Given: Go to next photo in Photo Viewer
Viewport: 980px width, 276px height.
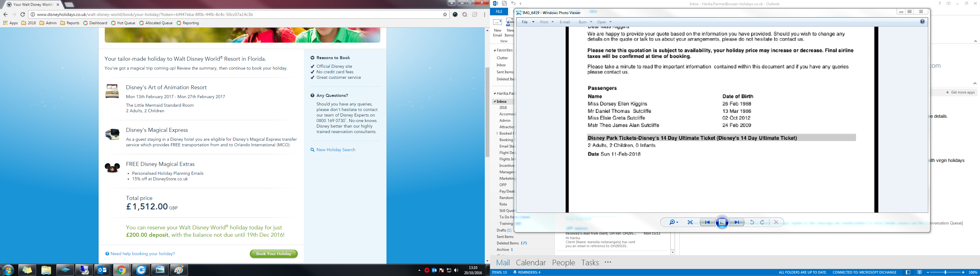Looking at the screenshot, I should [737, 222].
